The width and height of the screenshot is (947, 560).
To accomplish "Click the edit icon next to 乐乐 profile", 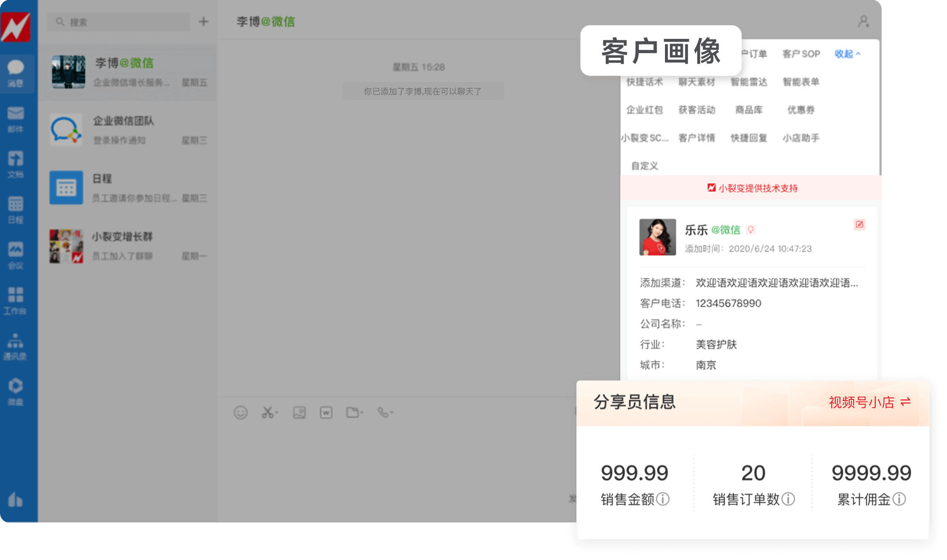I will [x=860, y=225].
